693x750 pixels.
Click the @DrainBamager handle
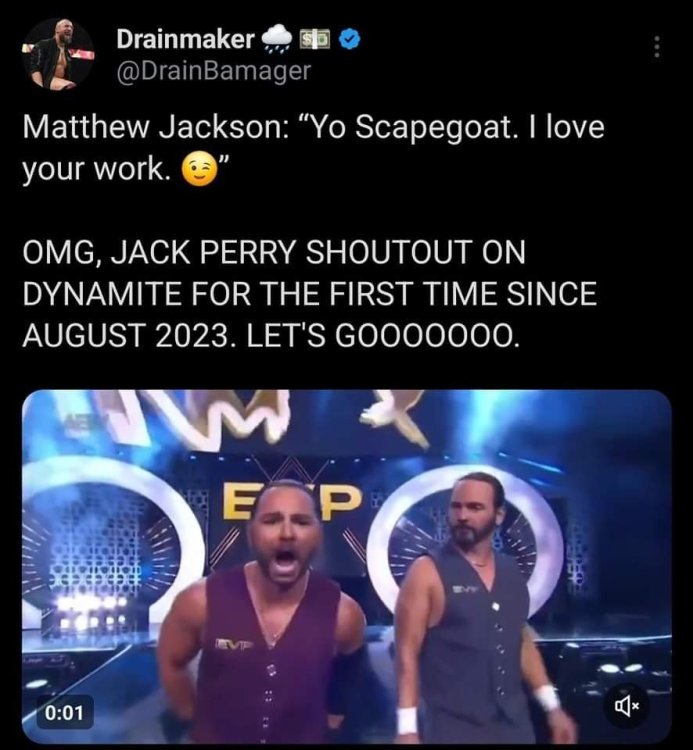[213, 71]
